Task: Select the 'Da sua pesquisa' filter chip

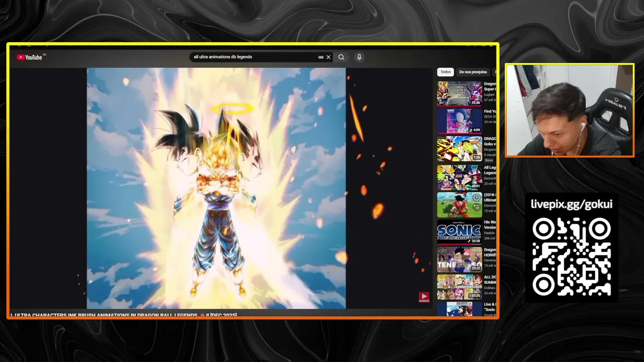Action: 472,72
